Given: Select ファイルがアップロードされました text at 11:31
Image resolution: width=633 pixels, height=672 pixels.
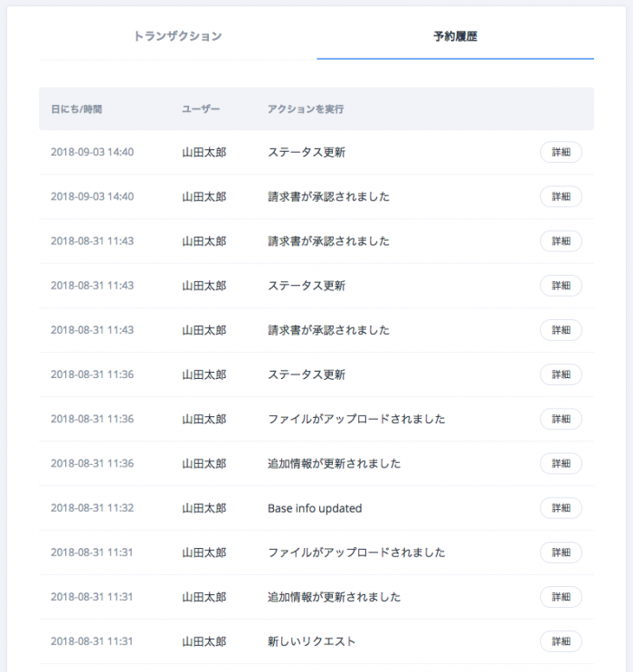Looking at the screenshot, I should 356,553.
